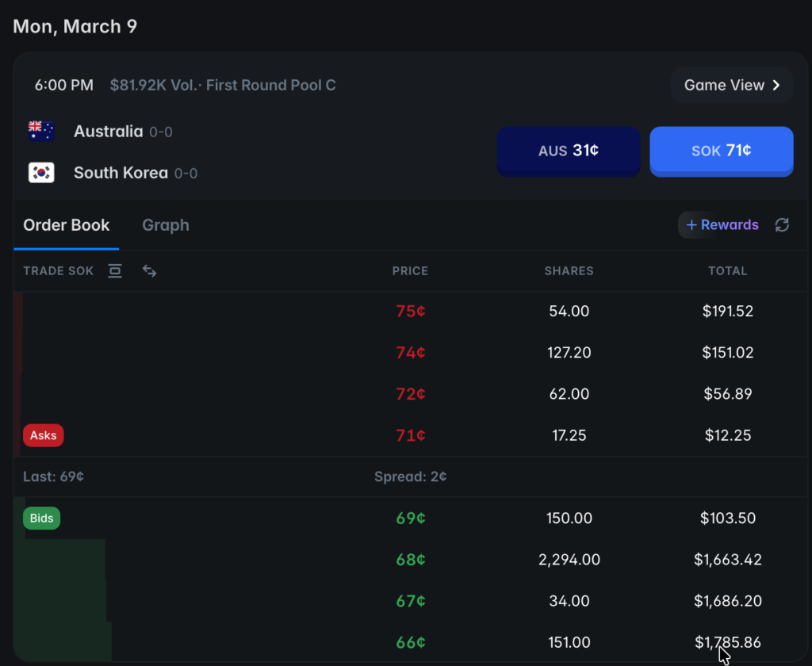Click the swap outcome arrows icon
The image size is (812, 666).
(x=149, y=271)
